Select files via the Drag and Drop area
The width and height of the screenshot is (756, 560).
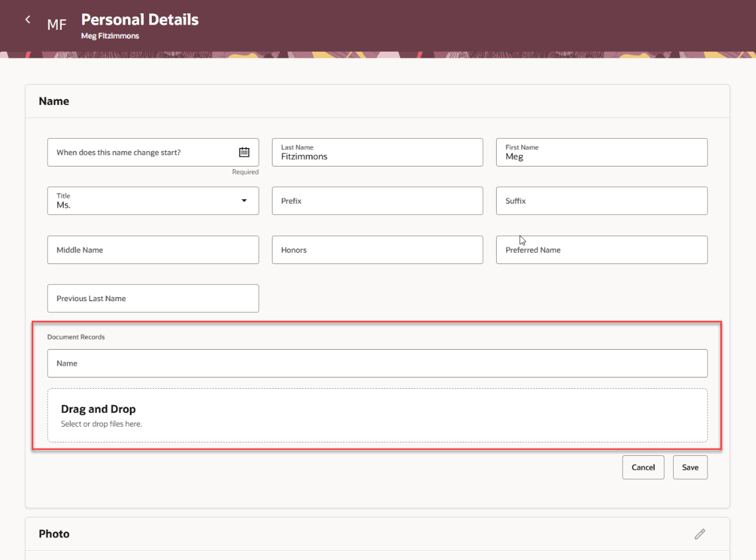click(377, 414)
